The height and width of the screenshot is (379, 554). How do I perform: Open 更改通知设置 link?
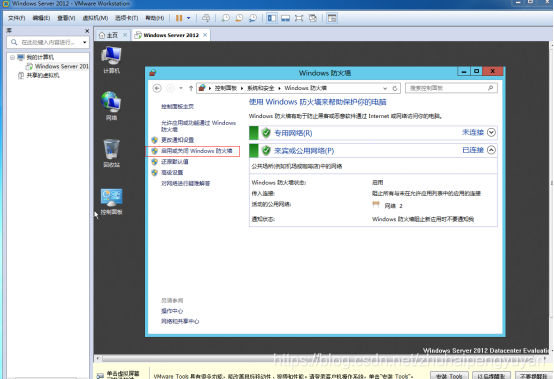tap(177, 140)
